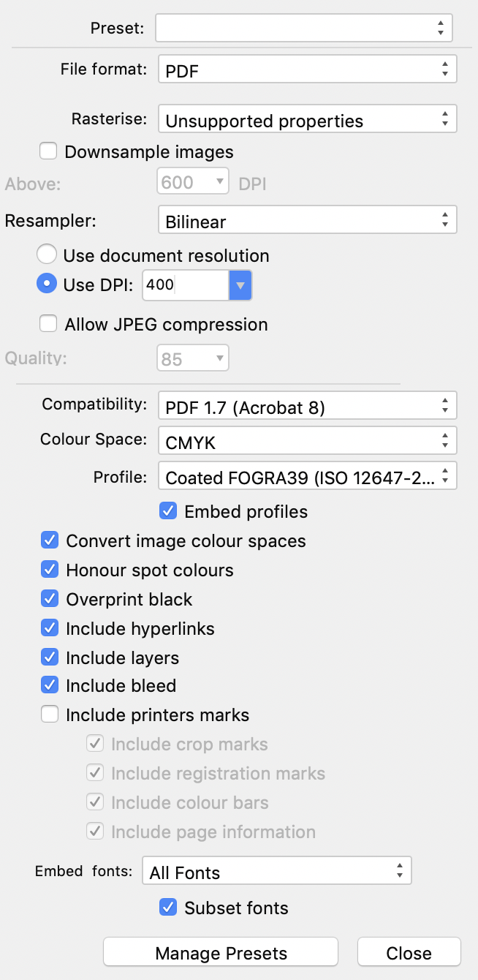Open the Embed fonts All Fonts dropdown
The image size is (478, 980).
(x=277, y=872)
